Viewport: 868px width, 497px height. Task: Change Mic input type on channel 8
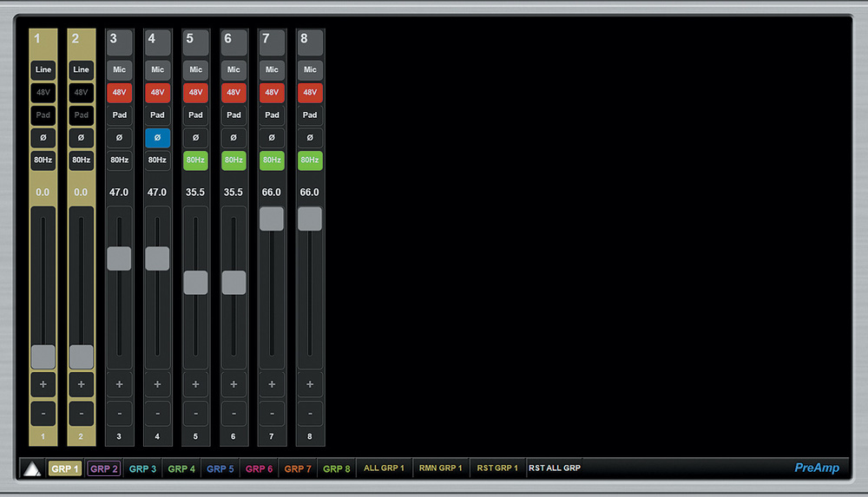(310, 69)
